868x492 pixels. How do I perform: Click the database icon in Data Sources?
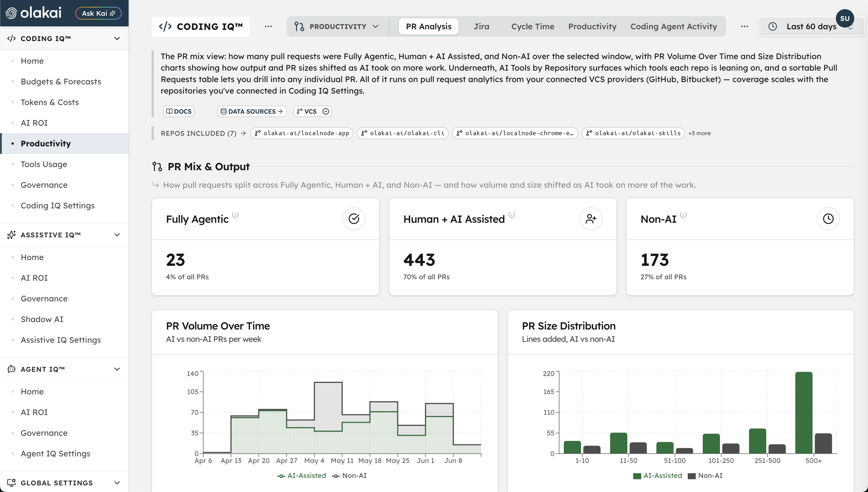coord(223,111)
